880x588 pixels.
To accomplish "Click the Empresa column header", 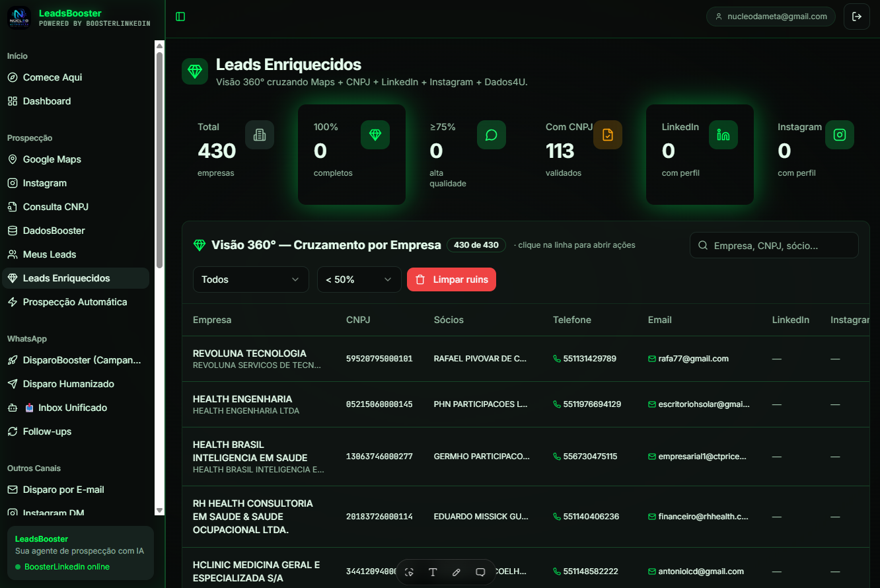I will (212, 320).
